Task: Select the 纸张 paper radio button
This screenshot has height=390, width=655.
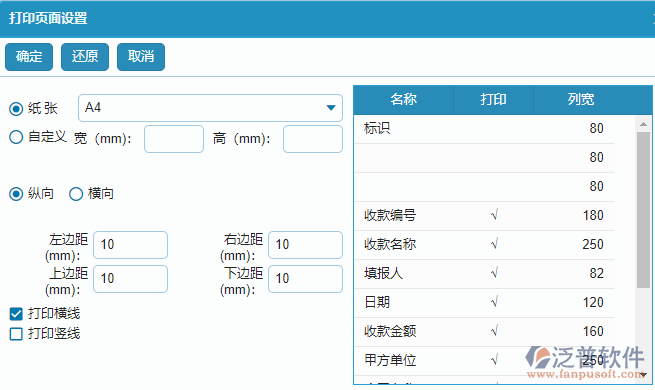Action: [x=16, y=109]
